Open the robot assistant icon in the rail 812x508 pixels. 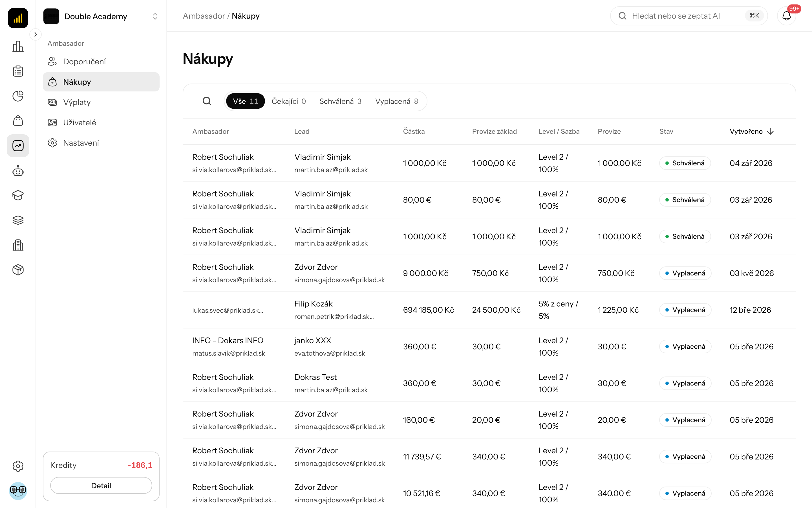tap(18, 171)
